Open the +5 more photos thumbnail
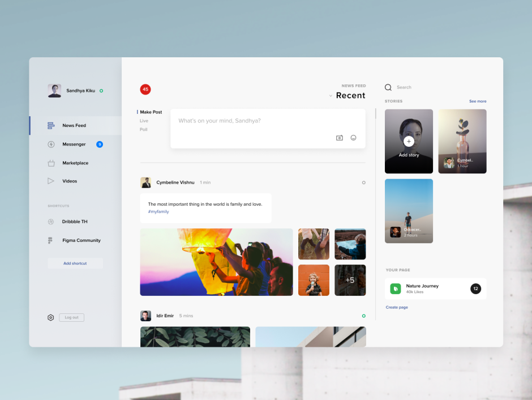 coord(350,280)
